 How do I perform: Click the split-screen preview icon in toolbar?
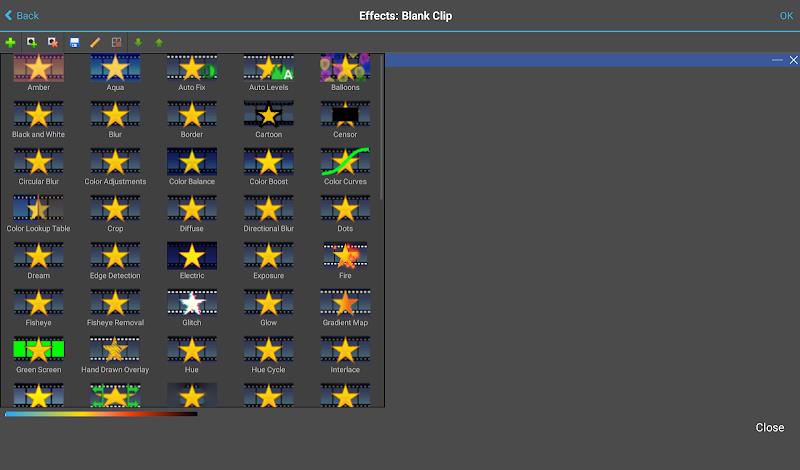(x=116, y=42)
